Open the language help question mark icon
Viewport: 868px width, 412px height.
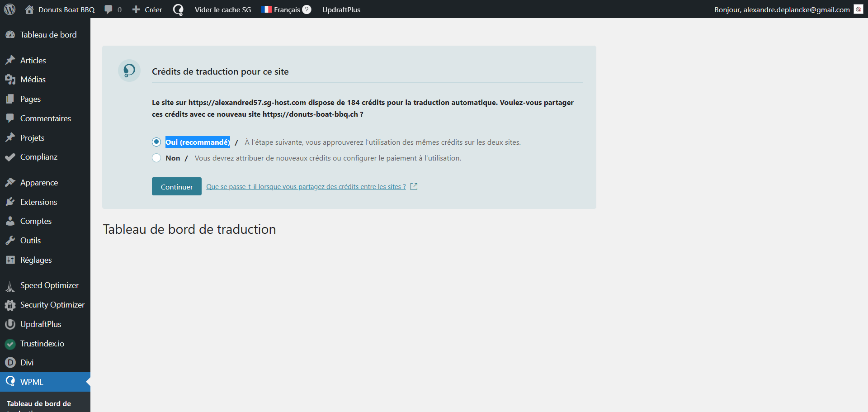click(307, 9)
